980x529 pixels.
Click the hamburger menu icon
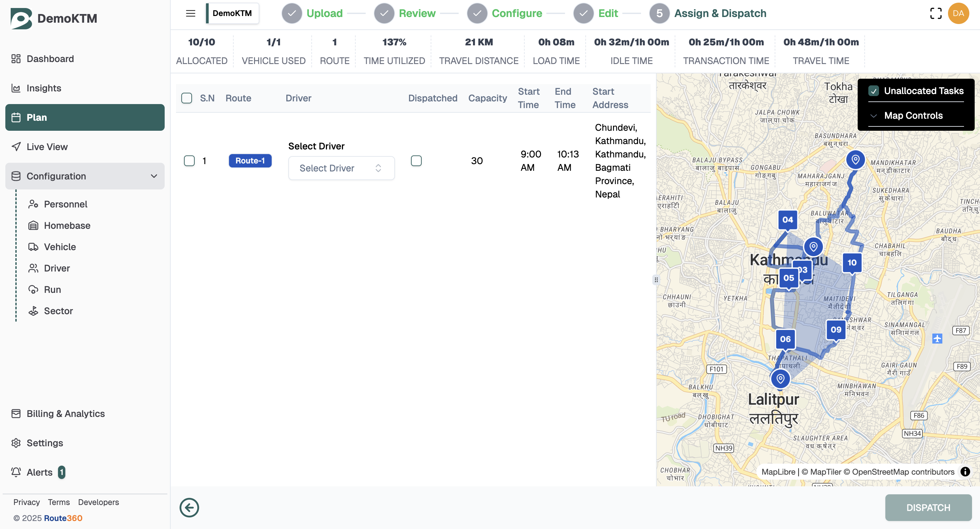191,13
